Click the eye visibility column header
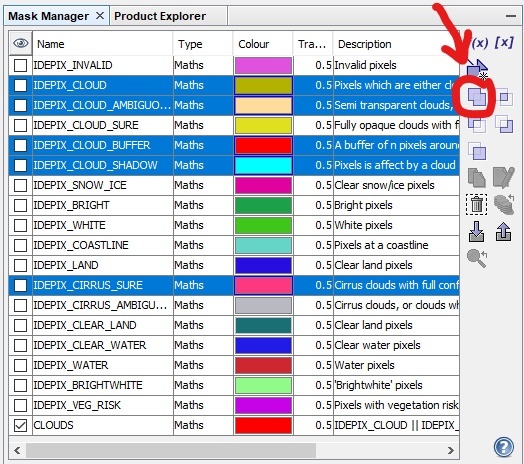Screen dimensions: 524x464 point(20,43)
